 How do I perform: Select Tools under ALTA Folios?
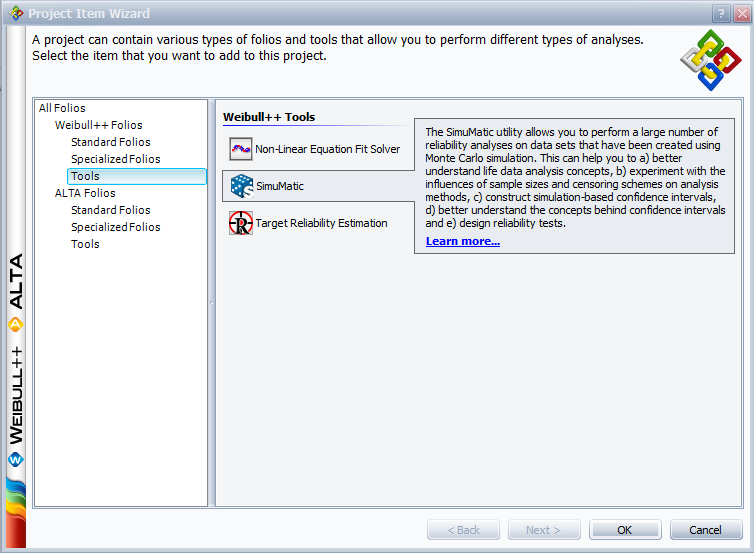click(85, 244)
